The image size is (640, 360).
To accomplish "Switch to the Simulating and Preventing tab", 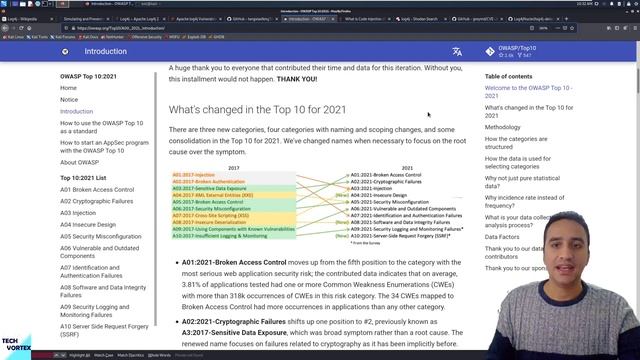I will pyautogui.click(x=83, y=19).
